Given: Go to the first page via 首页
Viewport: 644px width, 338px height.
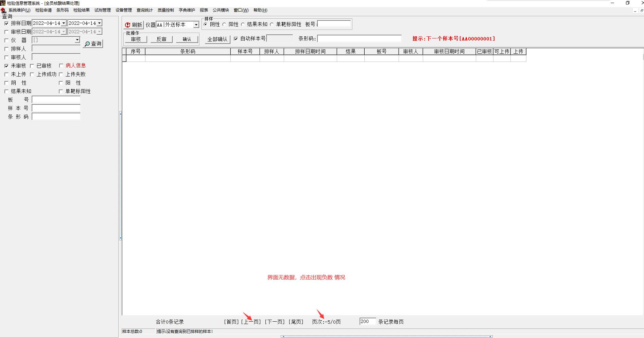Looking at the screenshot, I should tap(231, 322).
